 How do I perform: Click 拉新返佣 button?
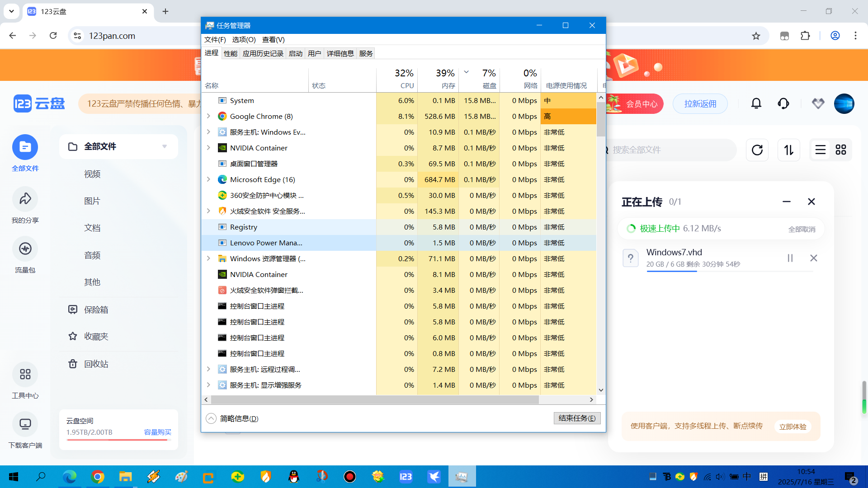(700, 104)
